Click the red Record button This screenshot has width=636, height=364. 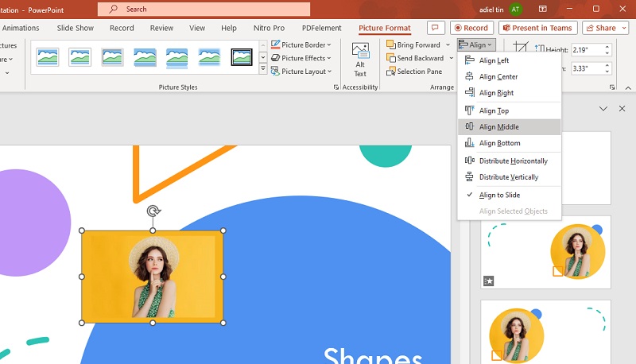click(471, 28)
